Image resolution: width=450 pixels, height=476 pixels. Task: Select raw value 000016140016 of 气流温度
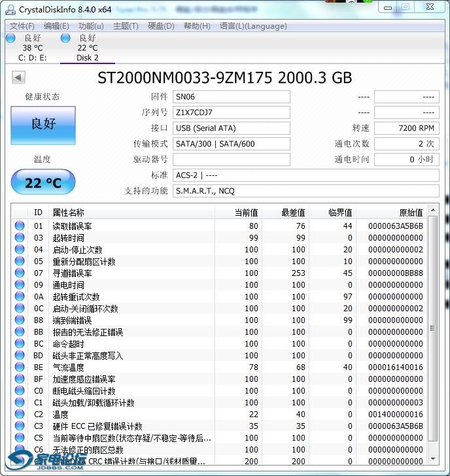396,367
